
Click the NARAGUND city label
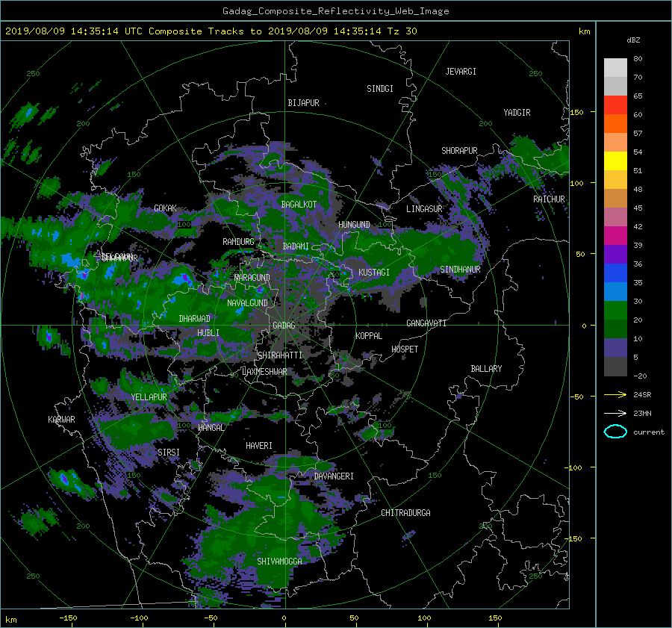[x=252, y=277]
